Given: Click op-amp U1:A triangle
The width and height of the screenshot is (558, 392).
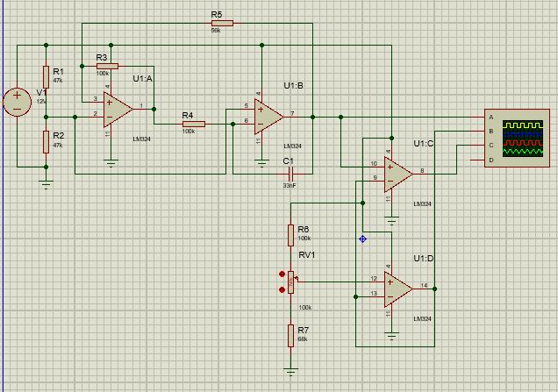Looking at the screenshot, I should tap(118, 110).
